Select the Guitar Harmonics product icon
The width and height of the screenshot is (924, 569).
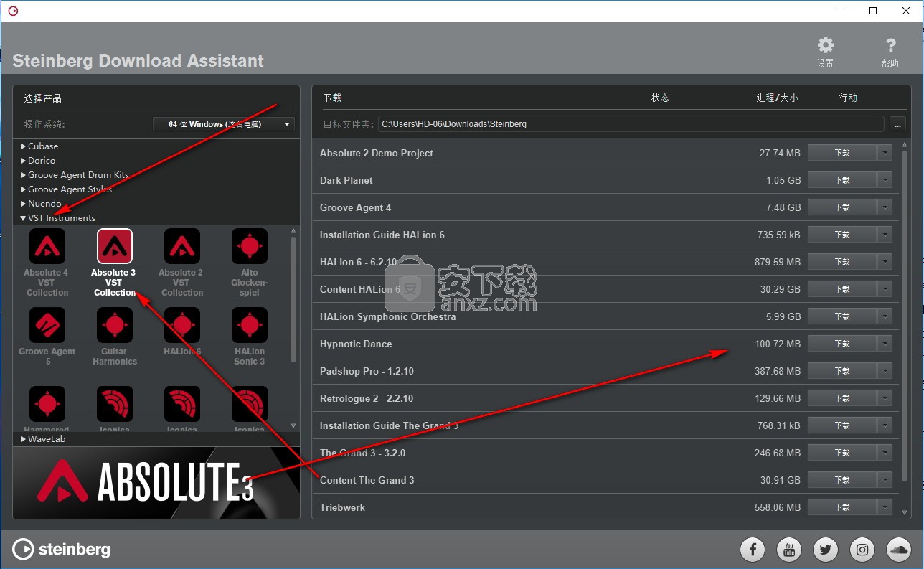pos(115,326)
